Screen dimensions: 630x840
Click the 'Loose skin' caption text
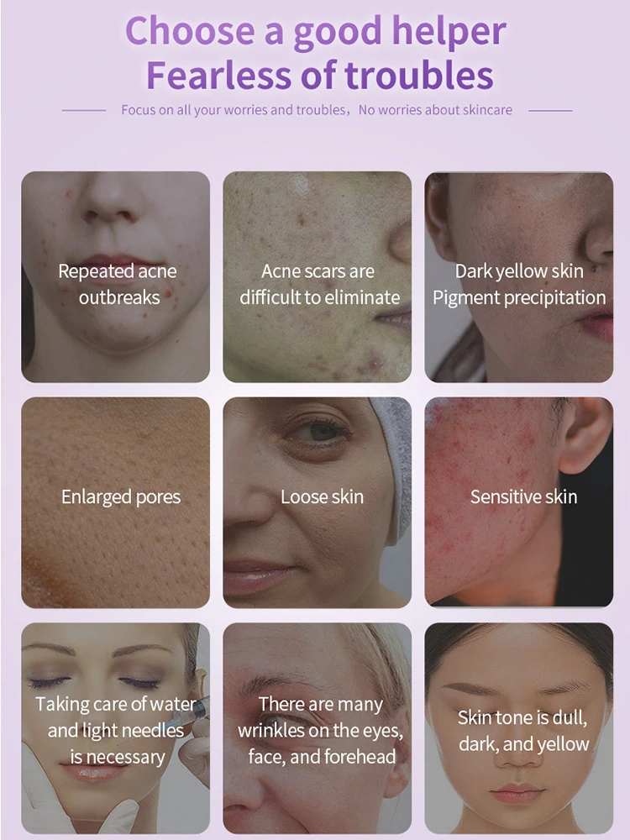[322, 496]
